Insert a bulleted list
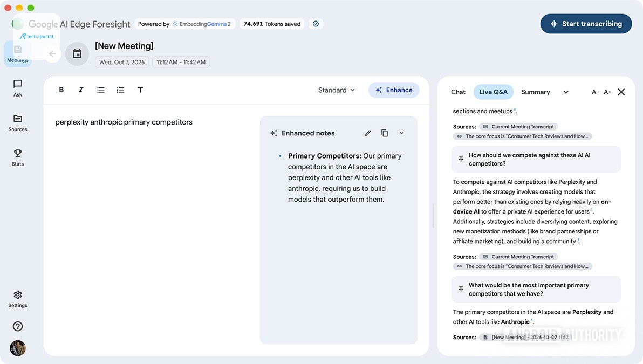643x364 pixels. coord(100,90)
